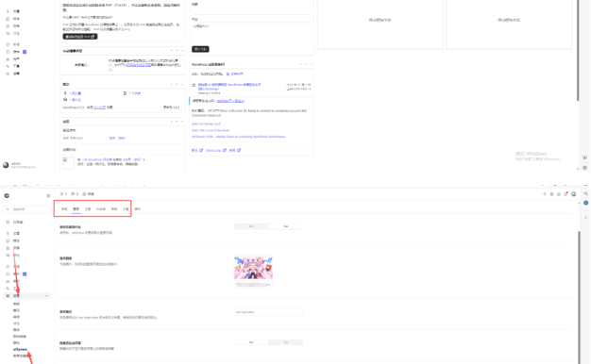Collapse the Site Health Status widget
The width and height of the screenshot is (591, 364).
point(182,50)
